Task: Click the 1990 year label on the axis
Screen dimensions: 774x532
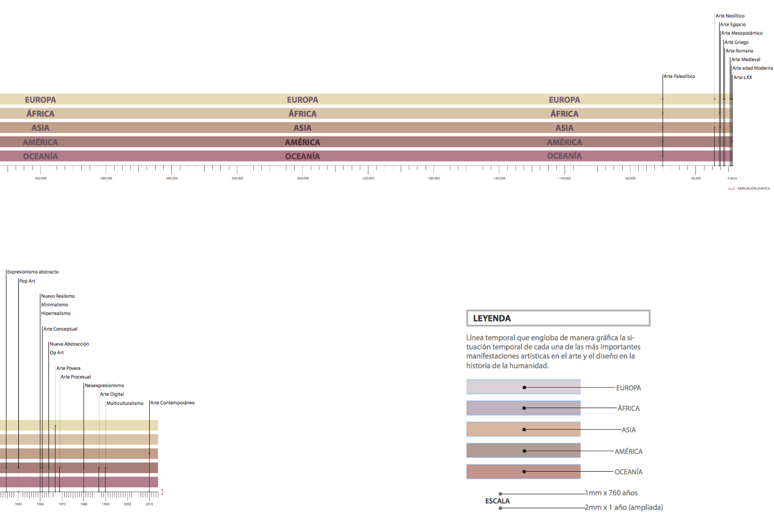Action: pyautogui.click(x=106, y=505)
